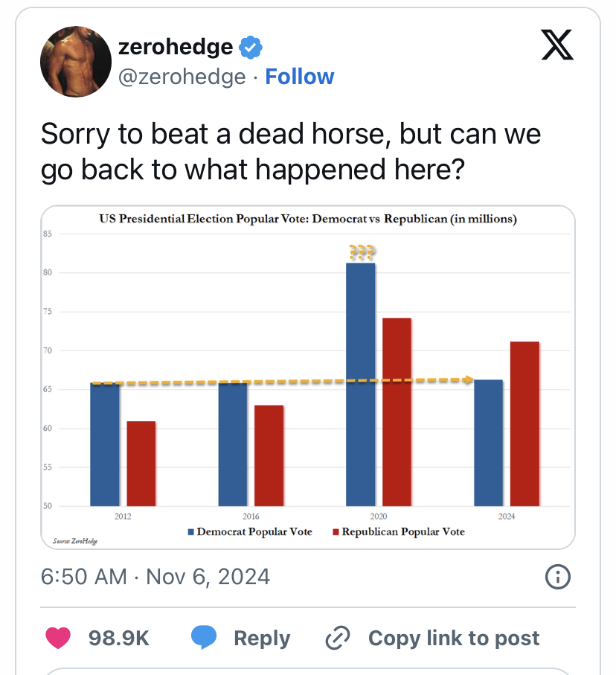616x675 pixels.
Task: Open the zerohedge display name link
Action: point(175,46)
